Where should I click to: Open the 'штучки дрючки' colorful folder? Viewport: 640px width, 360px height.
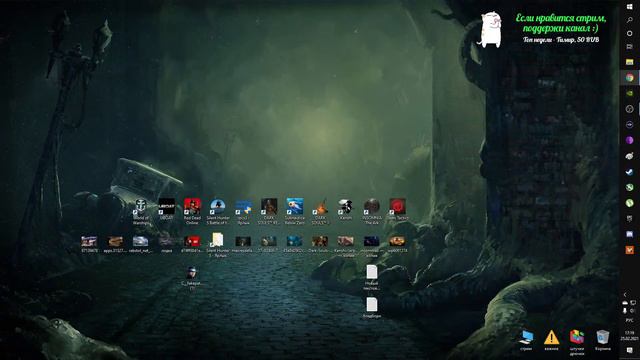pyautogui.click(x=577, y=342)
